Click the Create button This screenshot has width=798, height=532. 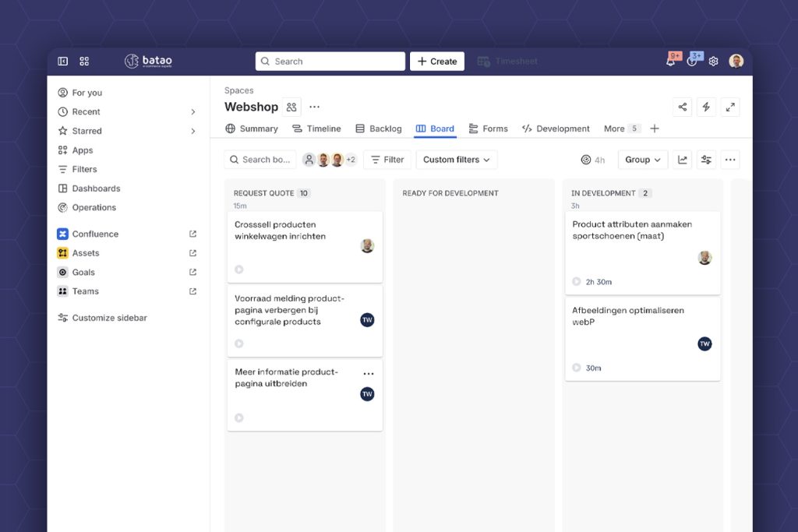(437, 62)
